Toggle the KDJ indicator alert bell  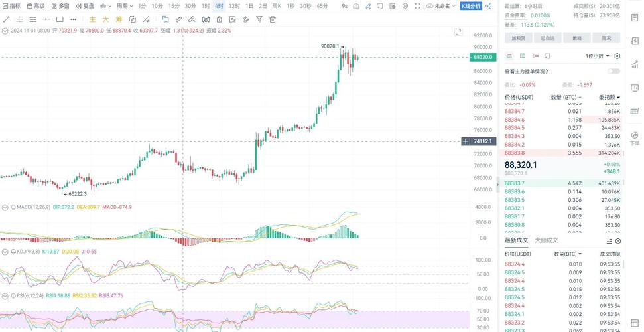[13, 252]
